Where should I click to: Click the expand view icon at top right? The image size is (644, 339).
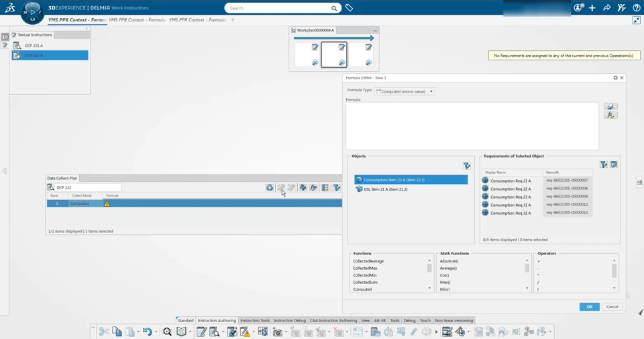coord(636,20)
